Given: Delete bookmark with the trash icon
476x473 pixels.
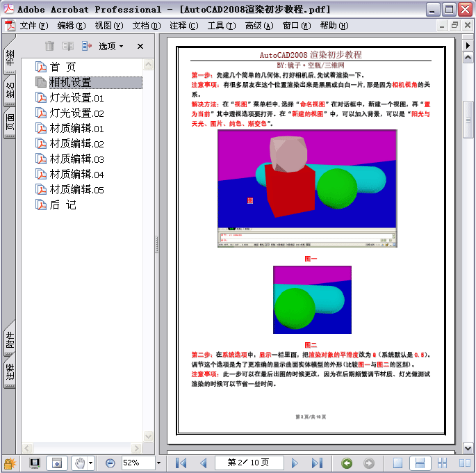Looking at the screenshot, I should (x=49, y=46).
